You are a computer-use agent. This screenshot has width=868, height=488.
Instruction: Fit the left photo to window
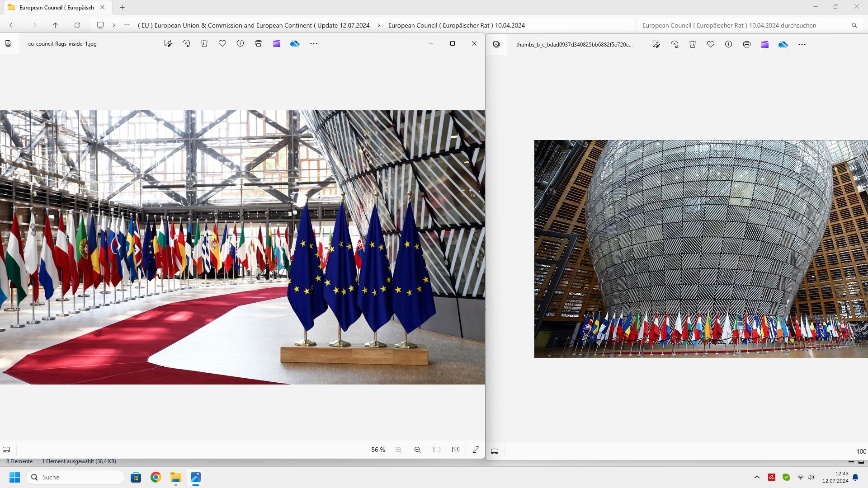pos(437,450)
